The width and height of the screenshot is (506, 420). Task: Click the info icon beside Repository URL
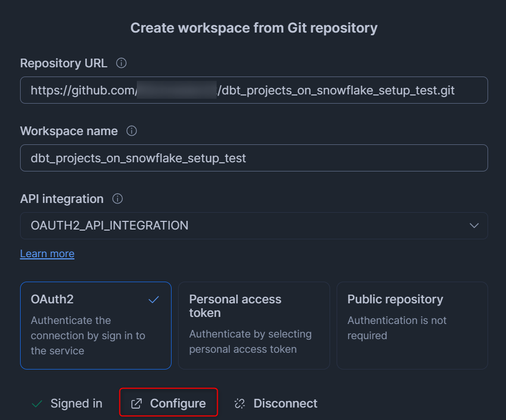pos(122,63)
